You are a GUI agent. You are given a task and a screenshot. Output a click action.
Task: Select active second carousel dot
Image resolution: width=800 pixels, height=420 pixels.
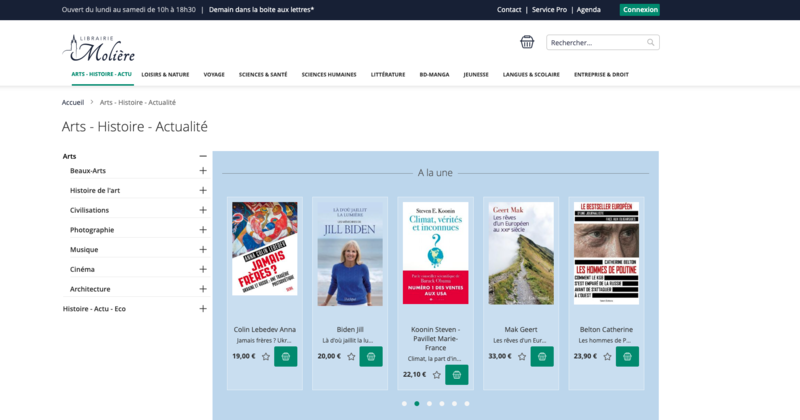417,404
